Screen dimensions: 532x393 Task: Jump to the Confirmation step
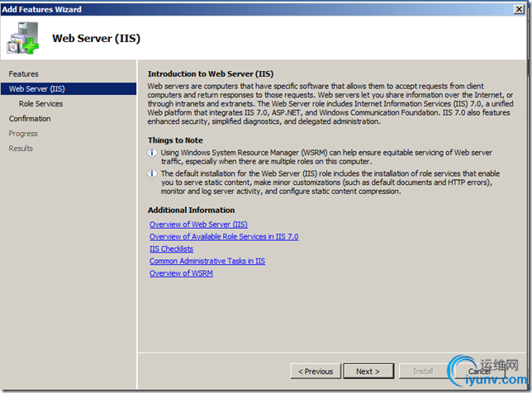click(30, 119)
